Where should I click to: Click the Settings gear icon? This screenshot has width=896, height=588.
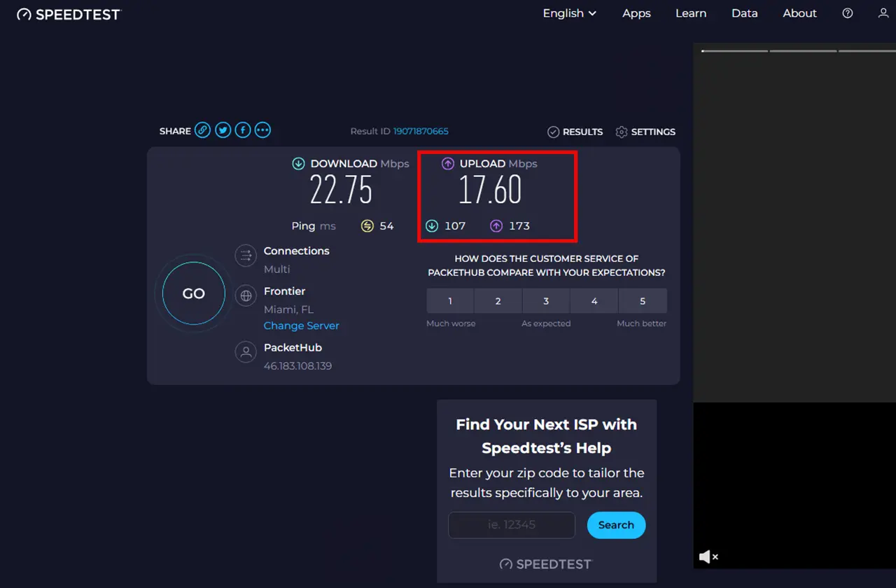[x=622, y=132]
